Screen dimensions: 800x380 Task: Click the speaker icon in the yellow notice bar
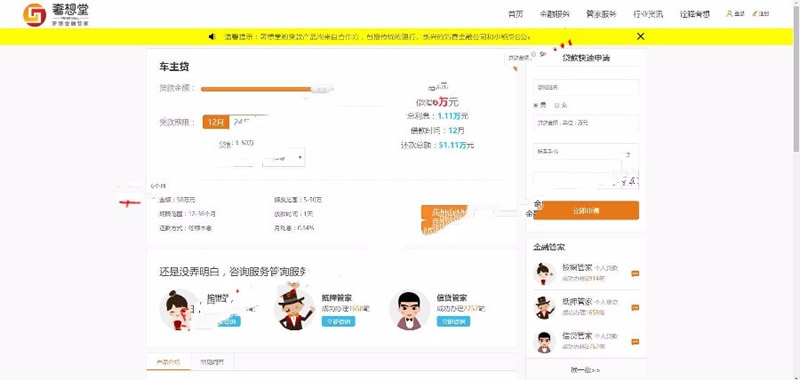(x=212, y=36)
